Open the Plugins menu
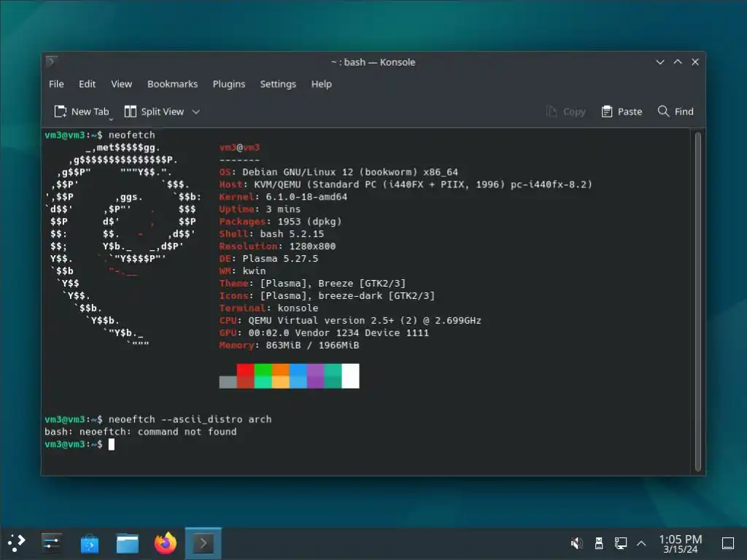Image resolution: width=747 pixels, height=560 pixels. pyautogui.click(x=228, y=84)
